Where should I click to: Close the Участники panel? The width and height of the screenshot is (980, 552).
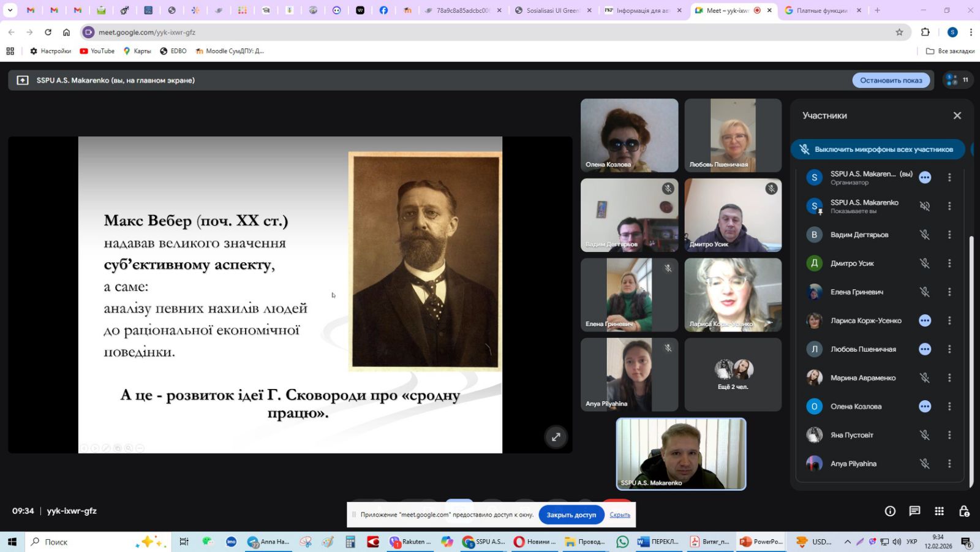957,116
